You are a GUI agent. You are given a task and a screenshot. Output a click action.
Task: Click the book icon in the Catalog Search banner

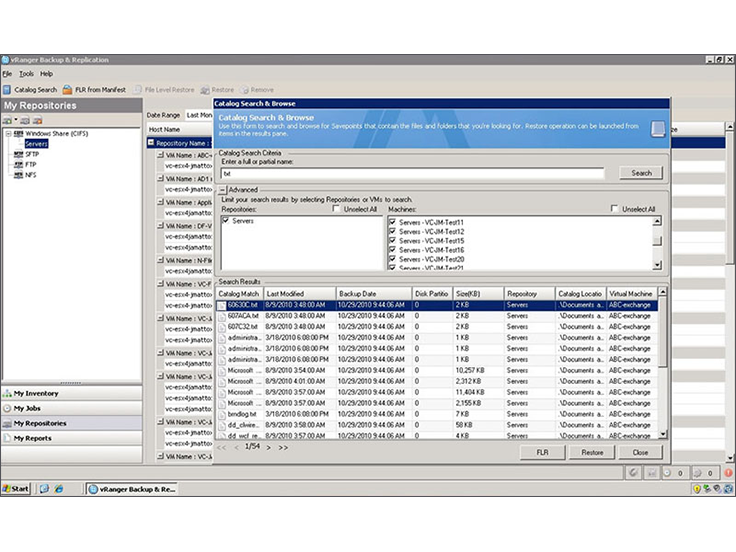pos(658,129)
